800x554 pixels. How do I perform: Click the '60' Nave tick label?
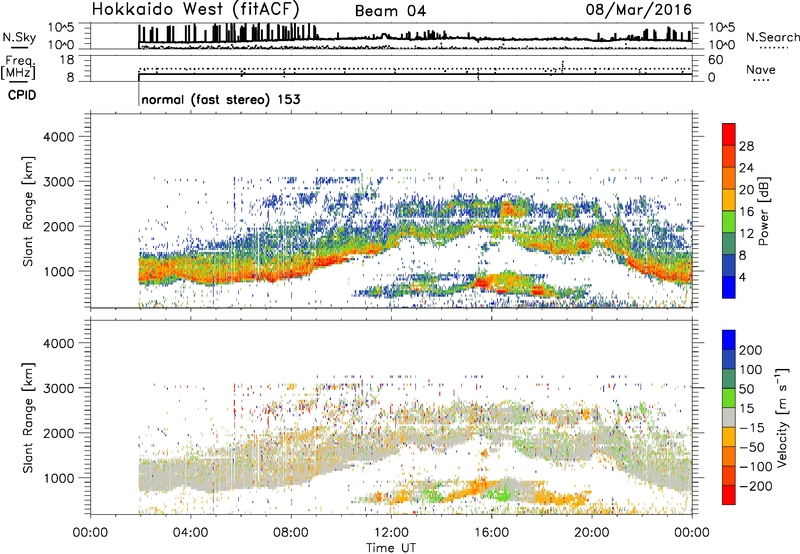pos(716,60)
